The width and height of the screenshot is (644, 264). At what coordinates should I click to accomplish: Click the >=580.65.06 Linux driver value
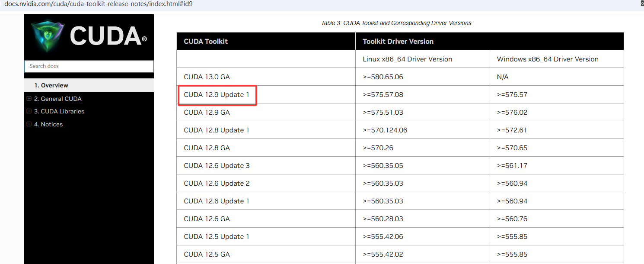tap(383, 77)
